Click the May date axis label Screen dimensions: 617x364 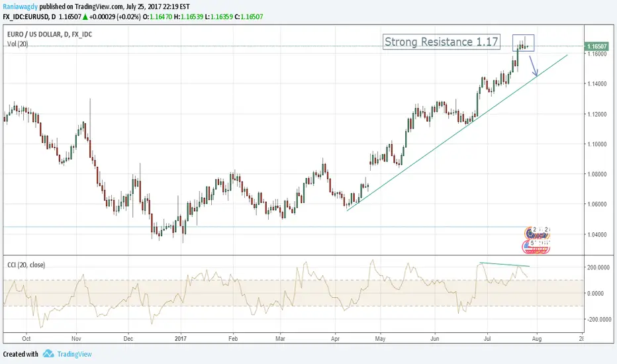380,338
